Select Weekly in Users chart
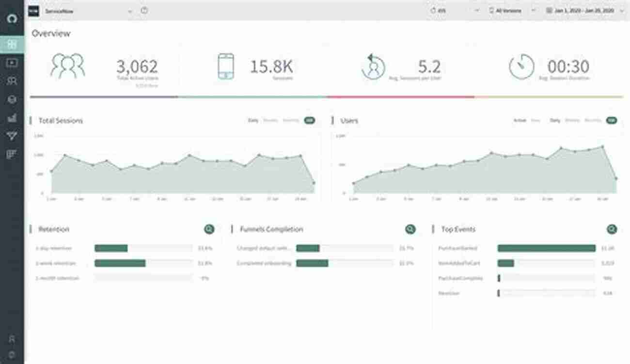630x364 pixels. 572,120
